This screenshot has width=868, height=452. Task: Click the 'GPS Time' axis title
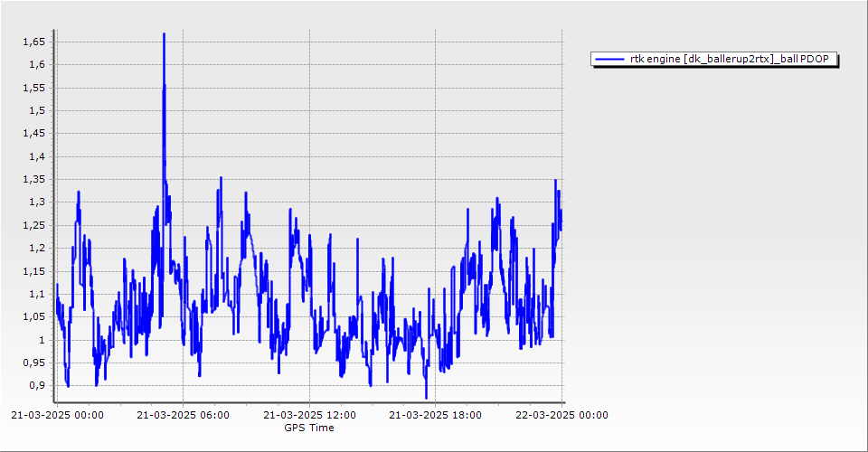click(x=309, y=428)
